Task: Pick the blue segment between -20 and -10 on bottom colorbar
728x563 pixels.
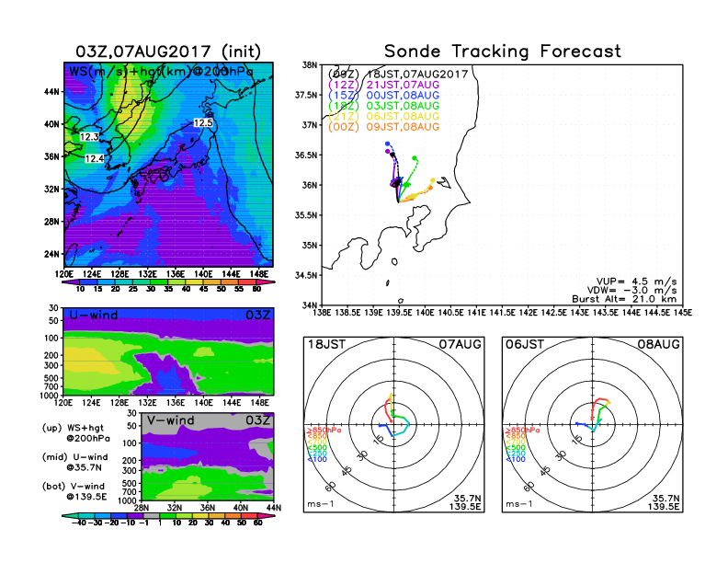Action: [119, 515]
